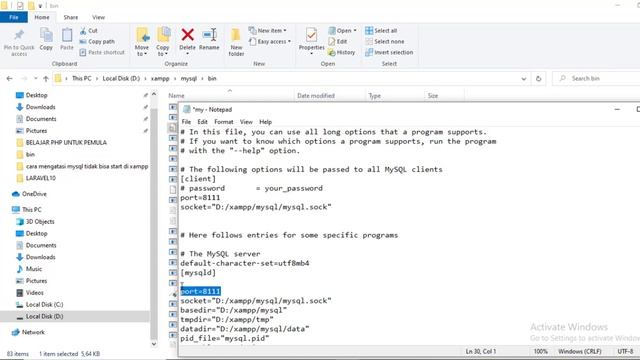Expand the Open dropdown in ribbon
This screenshot has height=360, width=640.
point(355,31)
